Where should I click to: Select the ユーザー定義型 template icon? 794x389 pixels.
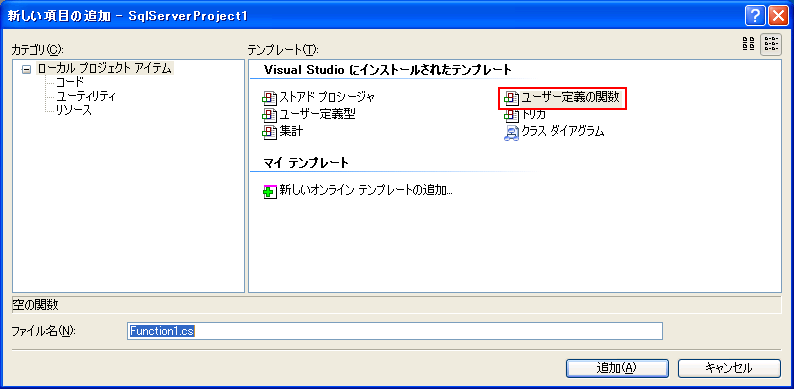click(x=269, y=115)
